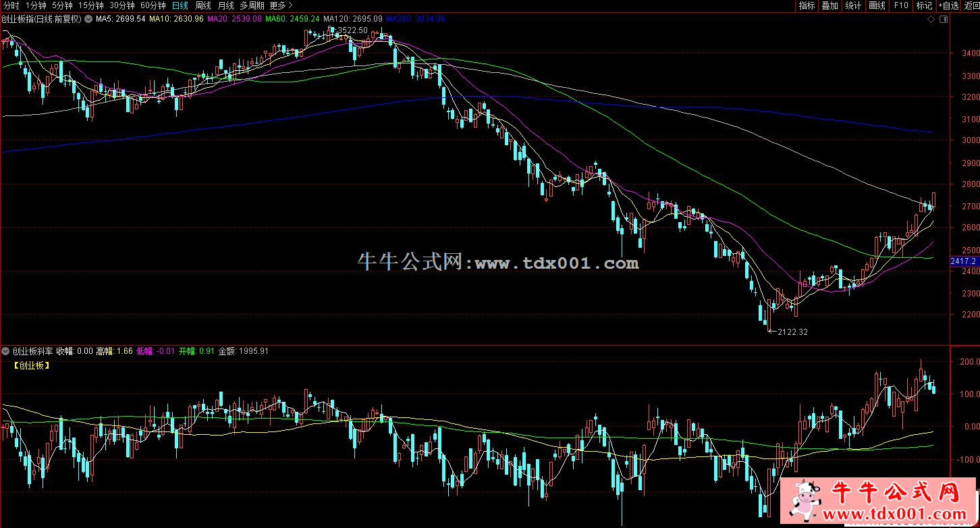Image resolution: width=980 pixels, height=528 pixels.
Task: Click the 创业板指(日线.前复权) chart title
Action: pyautogui.click(x=41, y=19)
